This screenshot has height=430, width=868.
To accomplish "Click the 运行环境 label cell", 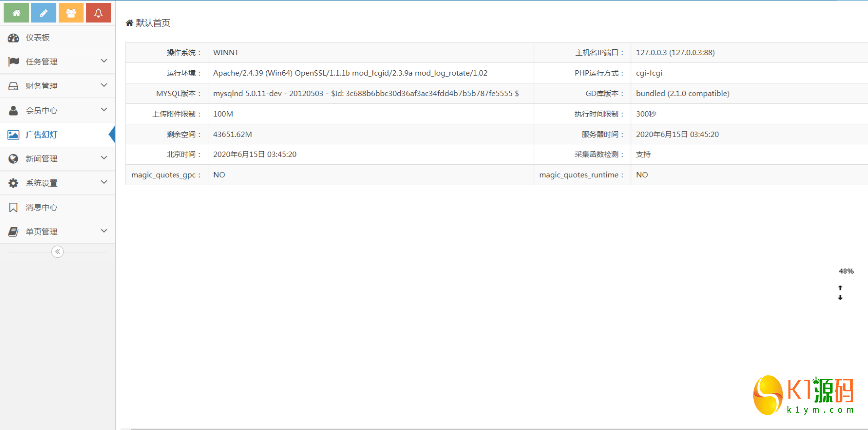I will pyautogui.click(x=167, y=73).
